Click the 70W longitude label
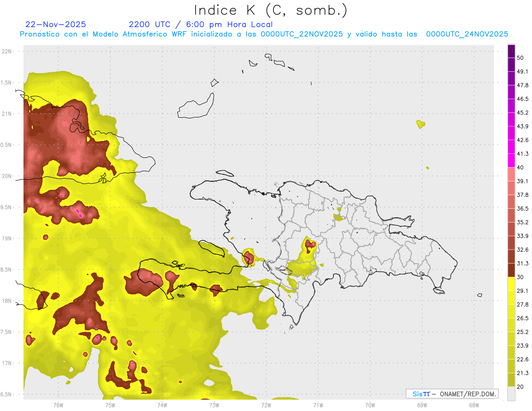Image resolution: width=532 pixels, height=411 pixels. click(370, 405)
